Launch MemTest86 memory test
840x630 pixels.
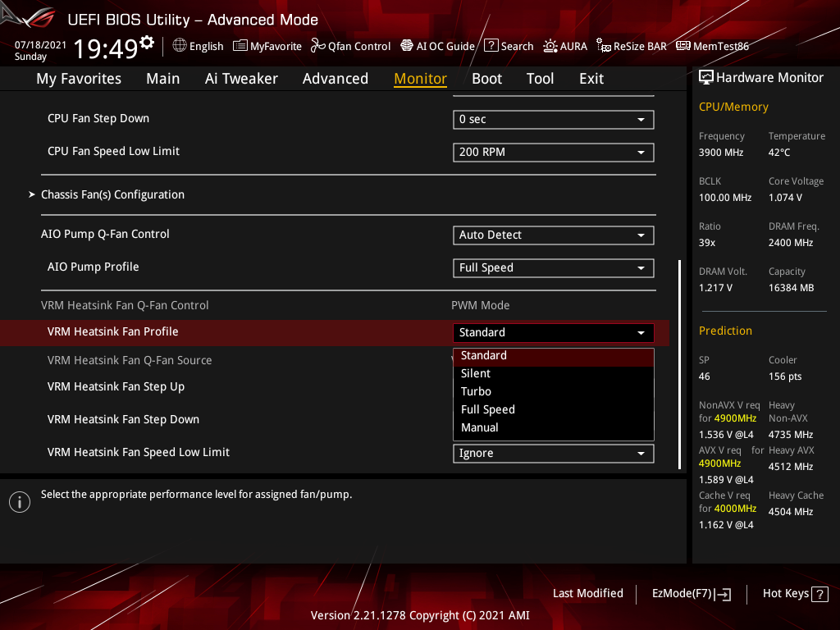coord(712,46)
